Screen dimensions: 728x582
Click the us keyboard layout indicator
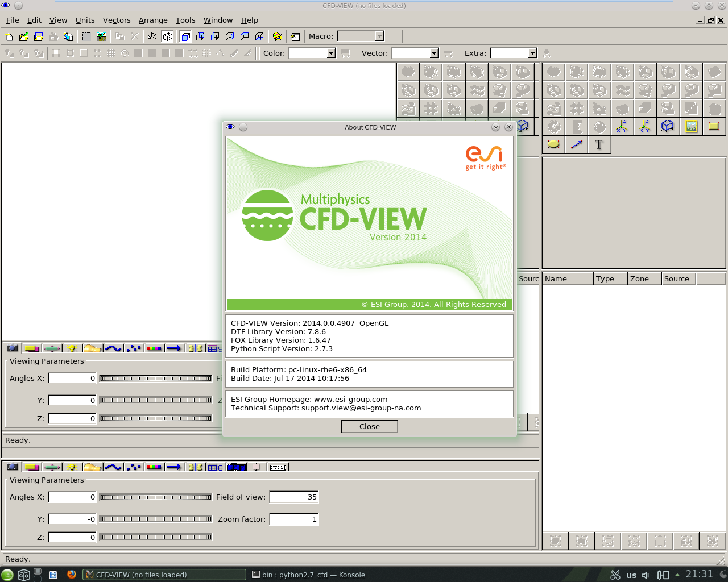pos(631,575)
